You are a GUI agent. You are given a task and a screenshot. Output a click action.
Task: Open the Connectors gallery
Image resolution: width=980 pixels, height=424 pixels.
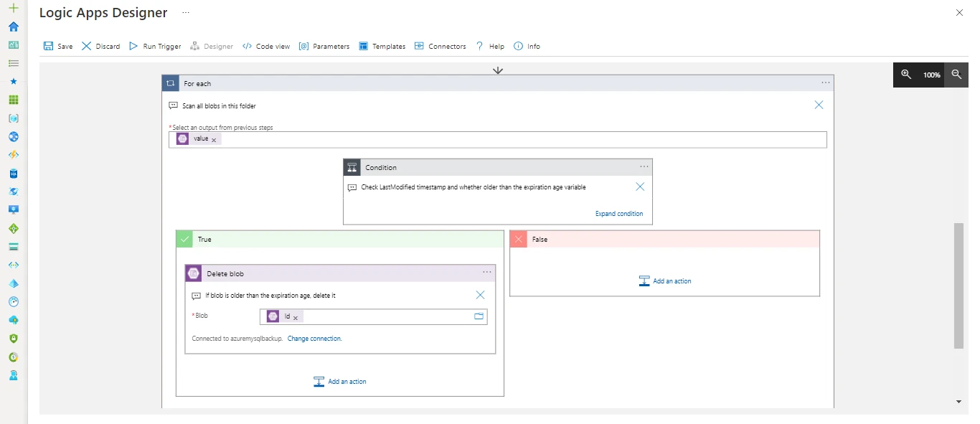(440, 45)
